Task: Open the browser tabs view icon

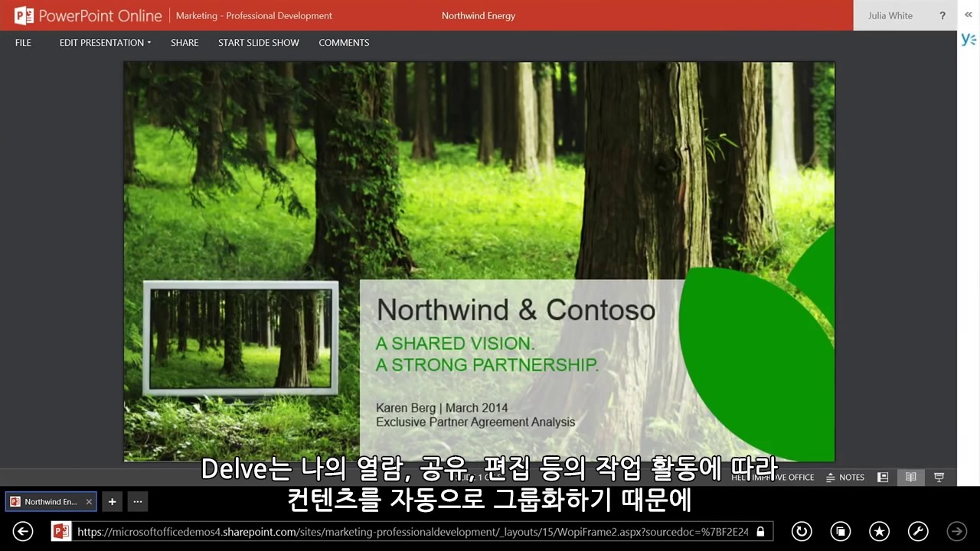Action: (x=841, y=531)
